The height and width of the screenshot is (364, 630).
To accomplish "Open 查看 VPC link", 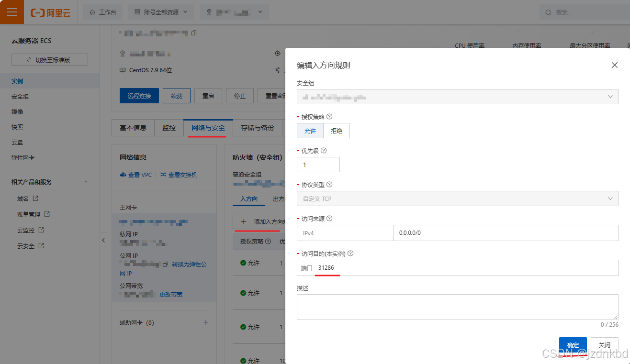I will (x=136, y=175).
